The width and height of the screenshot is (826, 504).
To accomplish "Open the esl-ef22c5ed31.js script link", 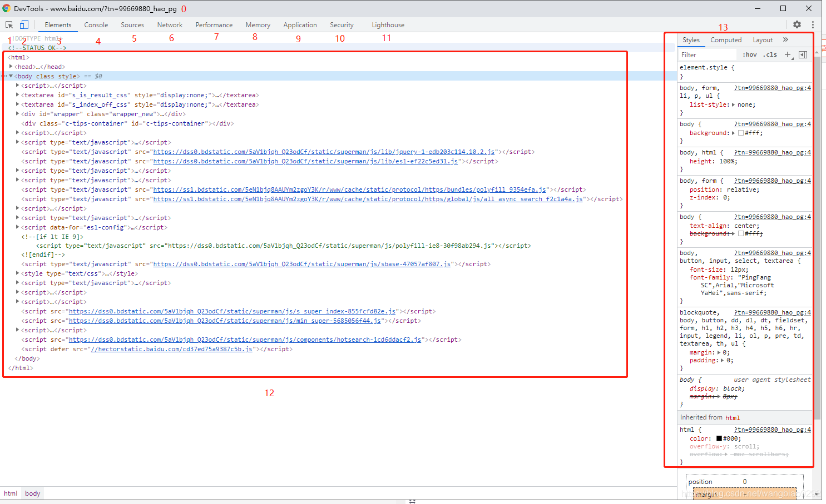I will [x=305, y=161].
